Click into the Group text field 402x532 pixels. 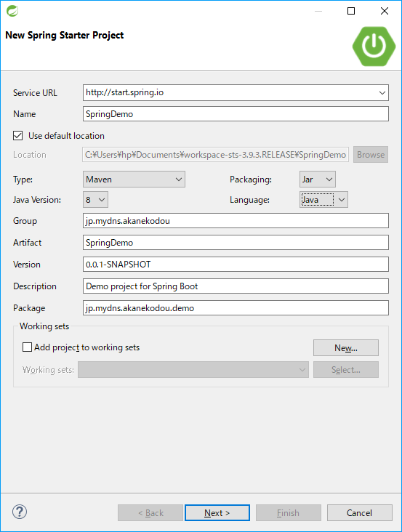point(236,221)
